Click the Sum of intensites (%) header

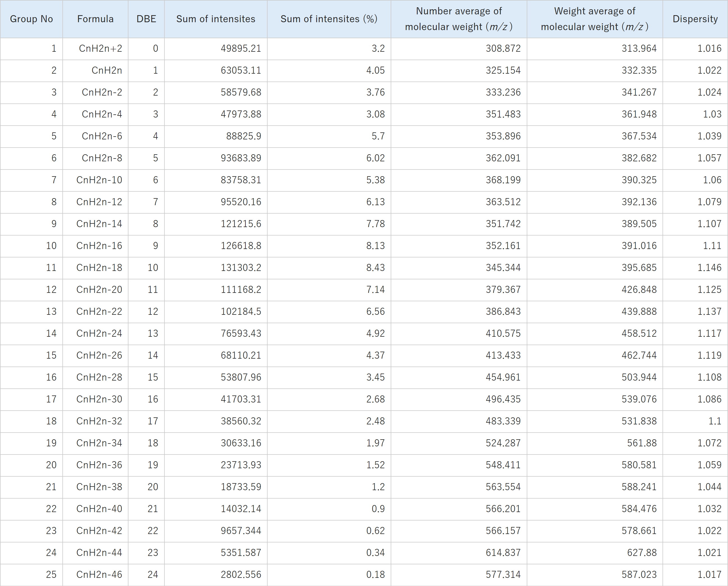(x=329, y=19)
